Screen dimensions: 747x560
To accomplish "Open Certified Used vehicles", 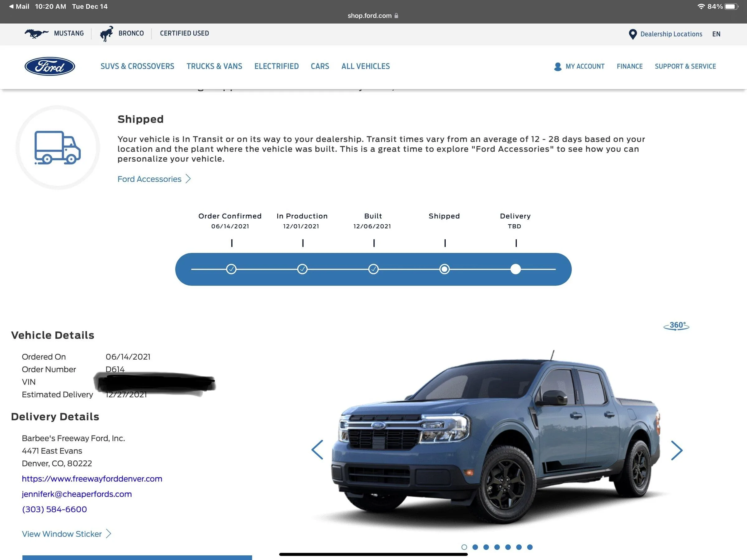I will pyautogui.click(x=184, y=33).
